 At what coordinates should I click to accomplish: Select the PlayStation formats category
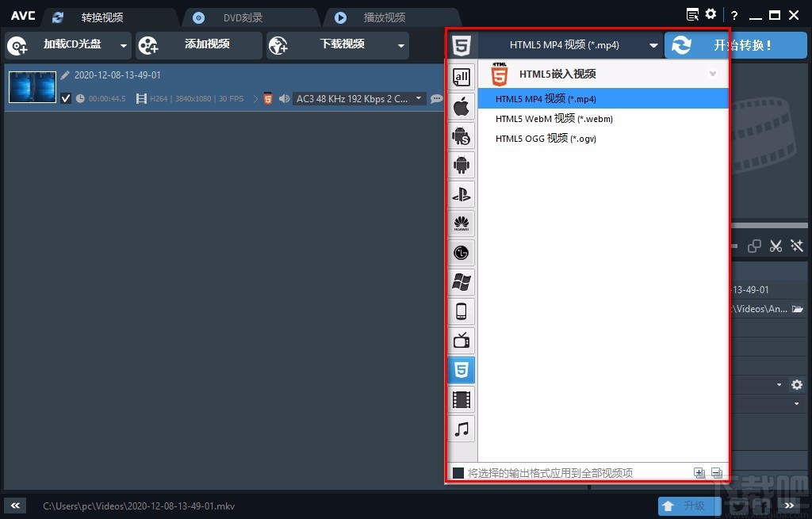coord(462,194)
